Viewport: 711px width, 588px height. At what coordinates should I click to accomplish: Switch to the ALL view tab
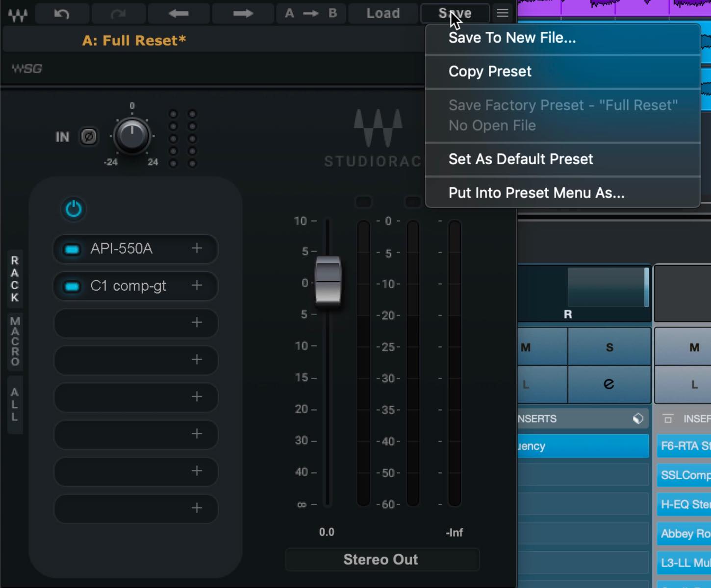pyautogui.click(x=15, y=405)
